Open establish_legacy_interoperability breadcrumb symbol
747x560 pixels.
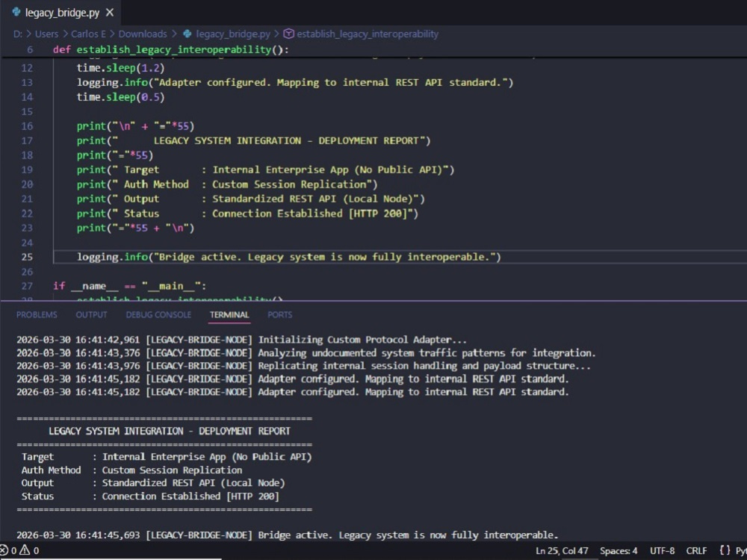pos(368,34)
